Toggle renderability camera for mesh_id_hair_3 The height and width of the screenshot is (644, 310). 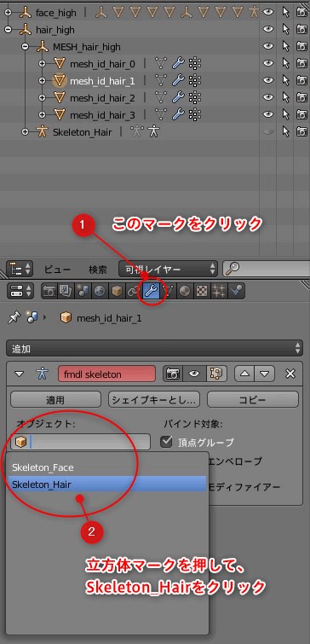point(301,115)
